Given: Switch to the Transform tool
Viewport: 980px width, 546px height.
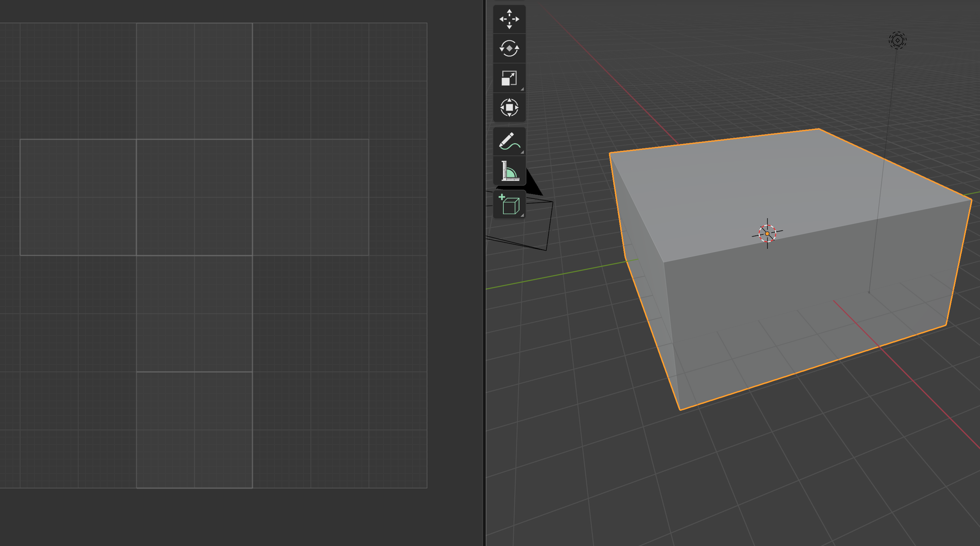Looking at the screenshot, I should click(x=509, y=107).
